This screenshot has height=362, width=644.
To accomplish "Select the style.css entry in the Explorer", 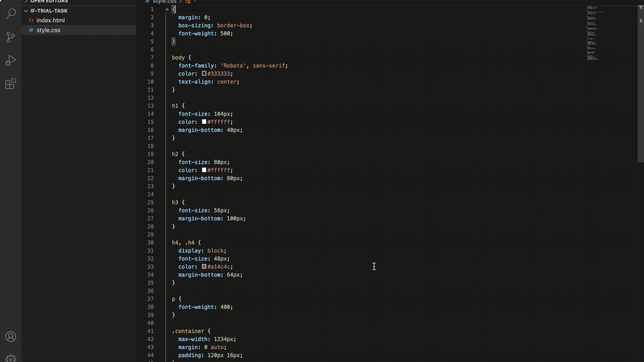I will coord(48,30).
